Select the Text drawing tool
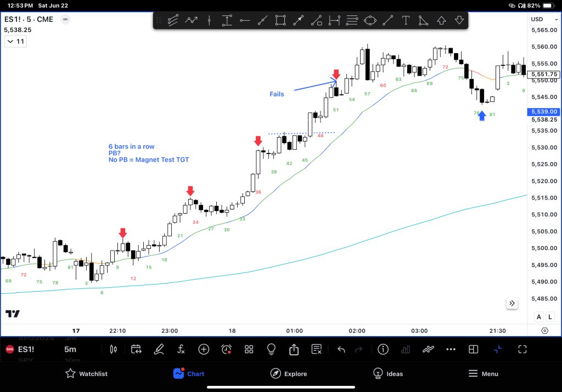 click(406, 21)
